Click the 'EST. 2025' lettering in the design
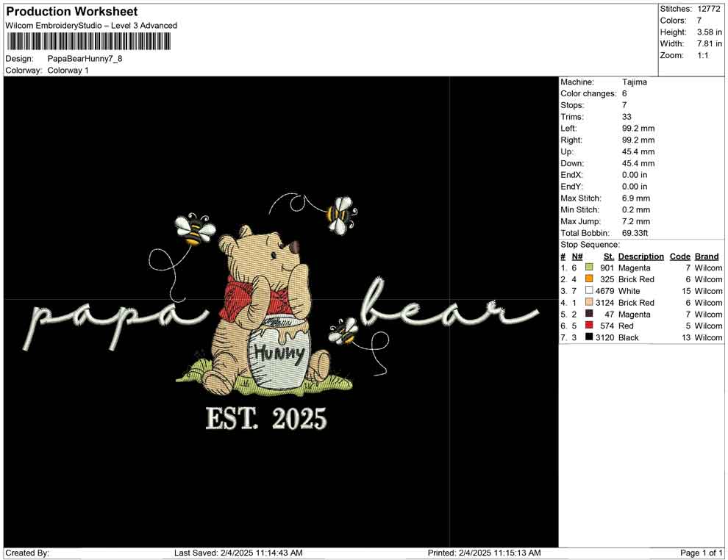728x560 pixels. pos(266,418)
